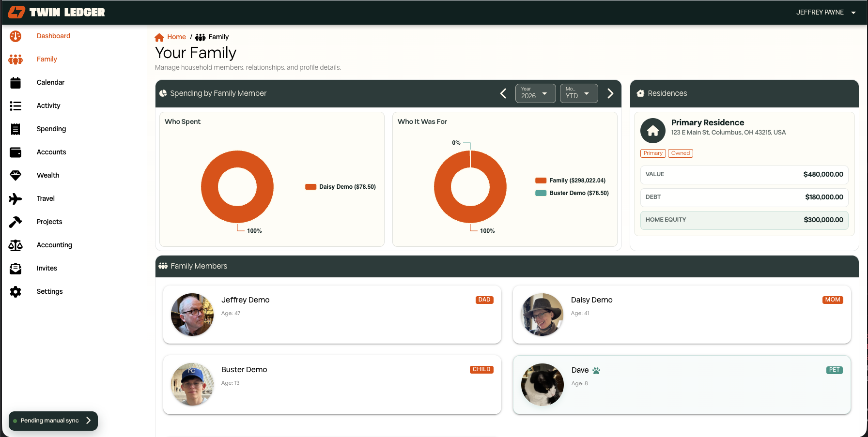
Task: Open Dave the pet's member card
Action: tap(682, 385)
